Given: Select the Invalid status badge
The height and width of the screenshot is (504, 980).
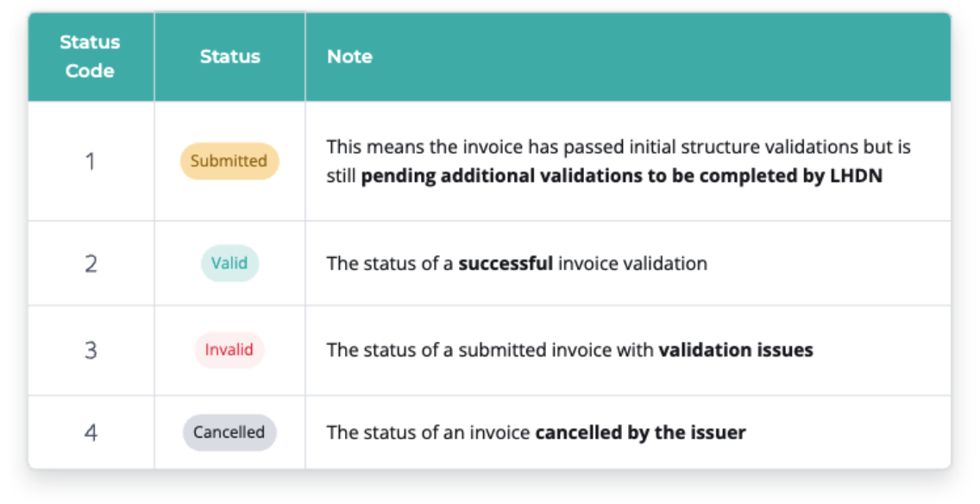Looking at the screenshot, I should [229, 350].
